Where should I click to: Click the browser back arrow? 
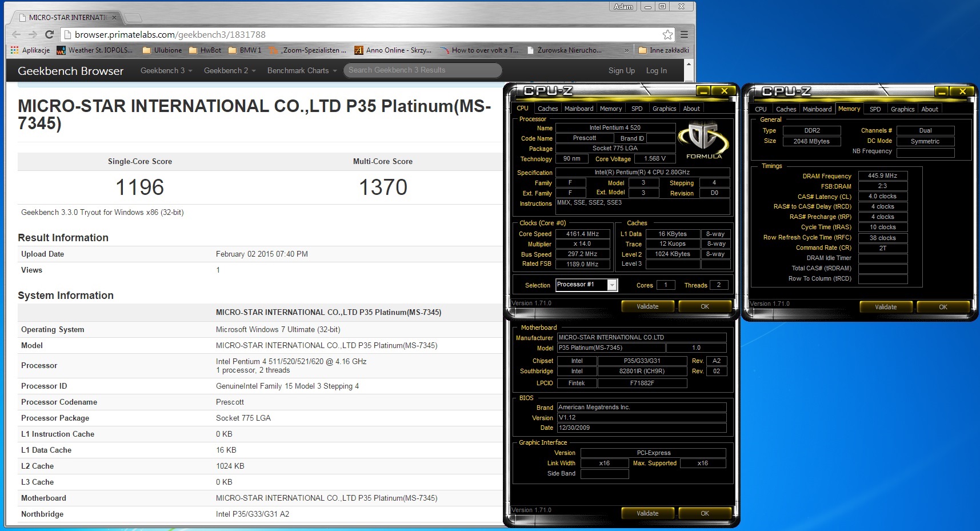pyautogui.click(x=17, y=34)
